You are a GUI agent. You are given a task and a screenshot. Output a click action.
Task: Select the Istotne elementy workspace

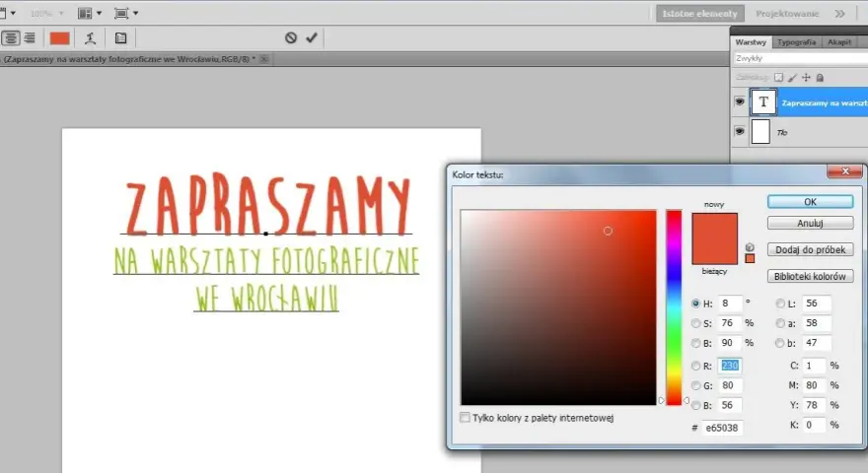pyautogui.click(x=699, y=13)
